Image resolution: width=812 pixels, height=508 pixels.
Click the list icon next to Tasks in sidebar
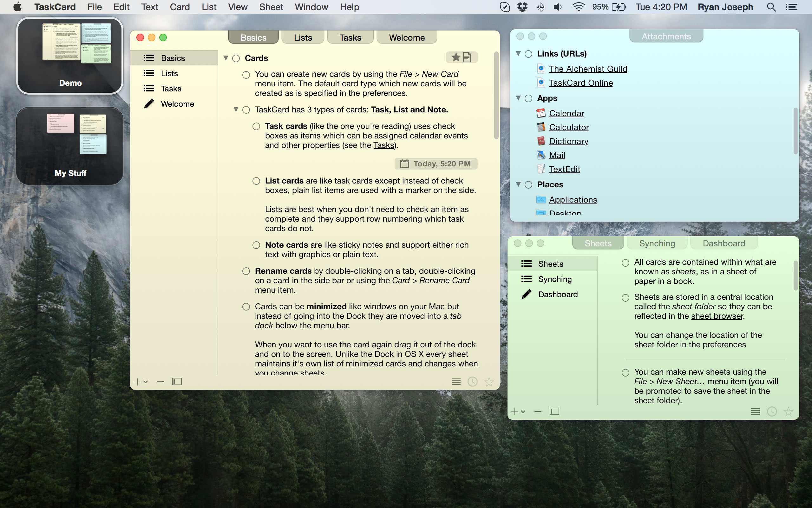coord(149,88)
